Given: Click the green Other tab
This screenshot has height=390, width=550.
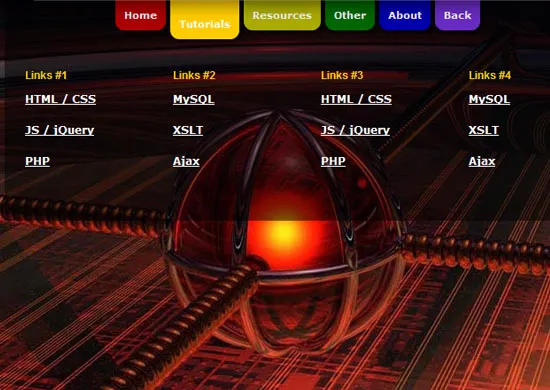Looking at the screenshot, I should tap(350, 15).
